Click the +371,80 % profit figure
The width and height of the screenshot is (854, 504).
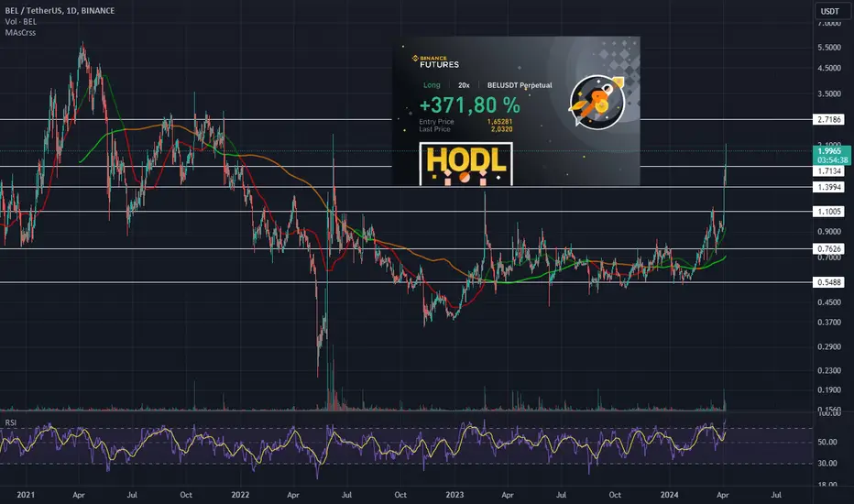point(469,104)
